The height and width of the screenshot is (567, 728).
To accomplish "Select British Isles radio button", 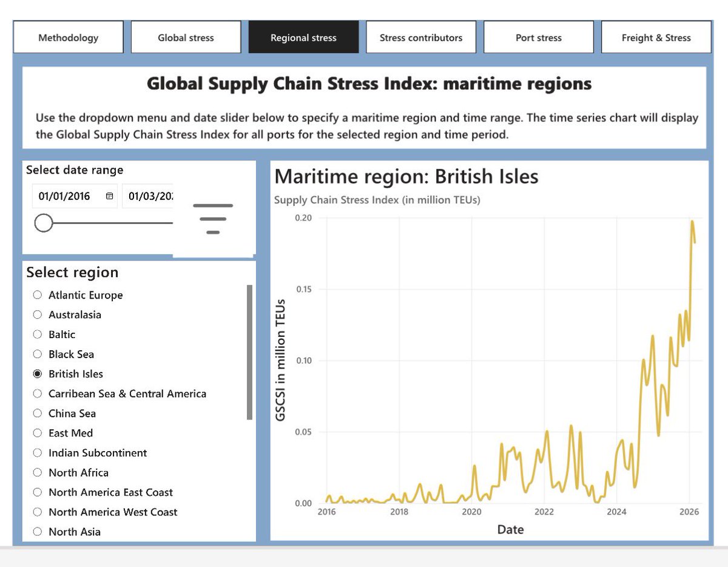I will click(38, 374).
